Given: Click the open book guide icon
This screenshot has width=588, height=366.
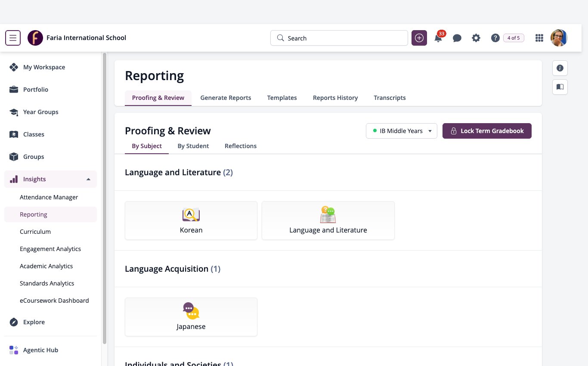Looking at the screenshot, I should pyautogui.click(x=560, y=87).
